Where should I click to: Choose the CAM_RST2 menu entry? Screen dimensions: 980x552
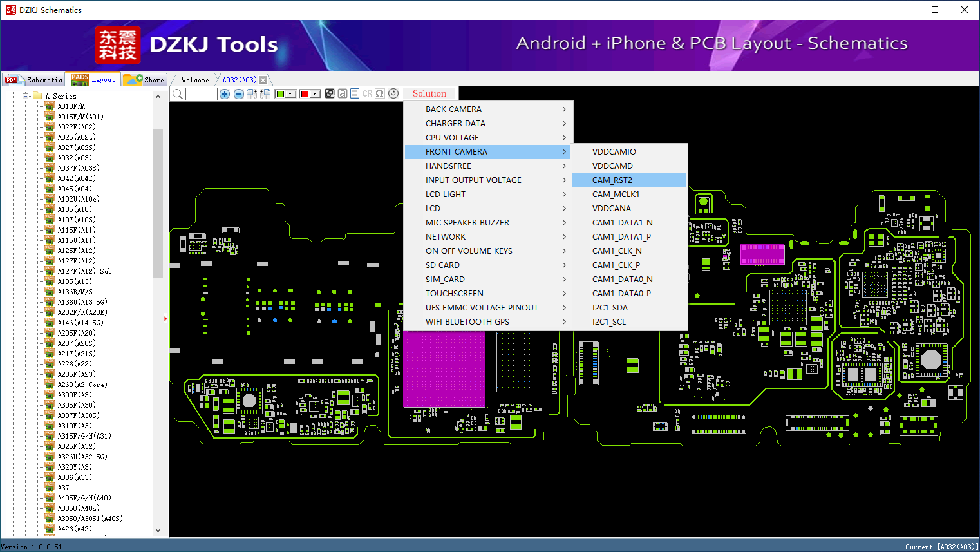click(629, 180)
